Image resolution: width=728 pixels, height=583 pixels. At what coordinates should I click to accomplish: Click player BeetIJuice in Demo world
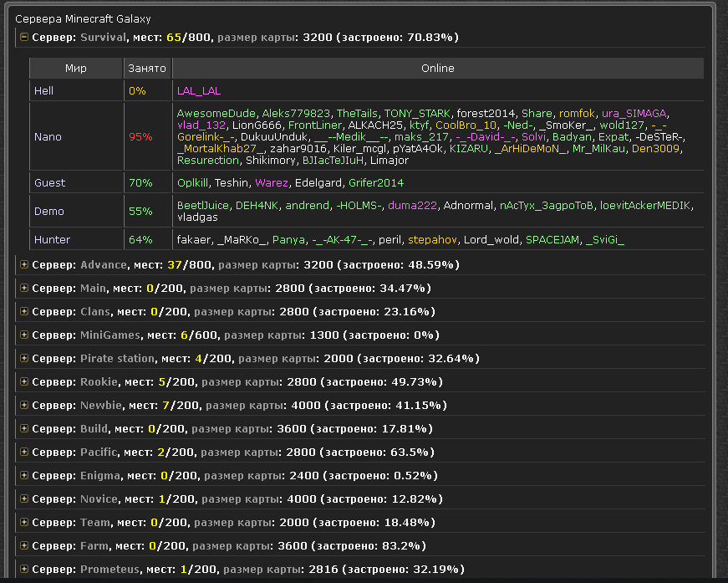pos(203,205)
